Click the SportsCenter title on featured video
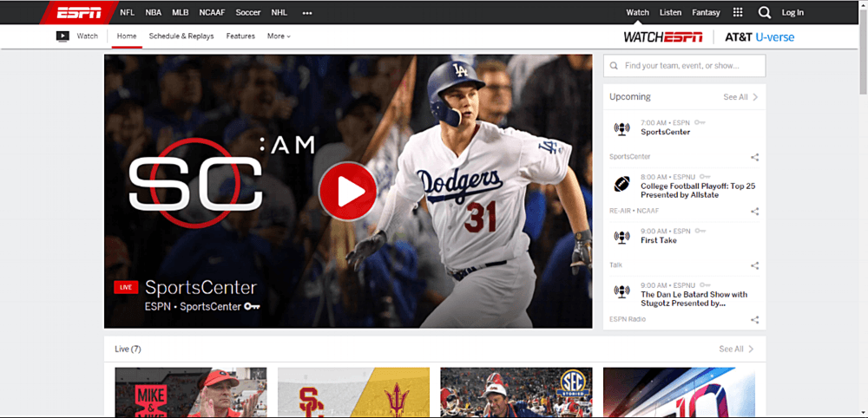Image resolution: width=868 pixels, height=418 pixels. pos(201,288)
